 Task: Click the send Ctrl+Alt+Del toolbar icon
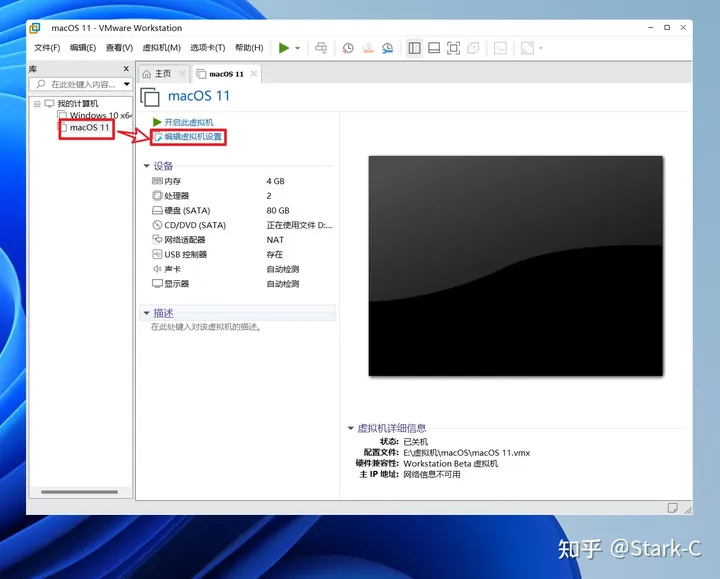tap(321, 48)
